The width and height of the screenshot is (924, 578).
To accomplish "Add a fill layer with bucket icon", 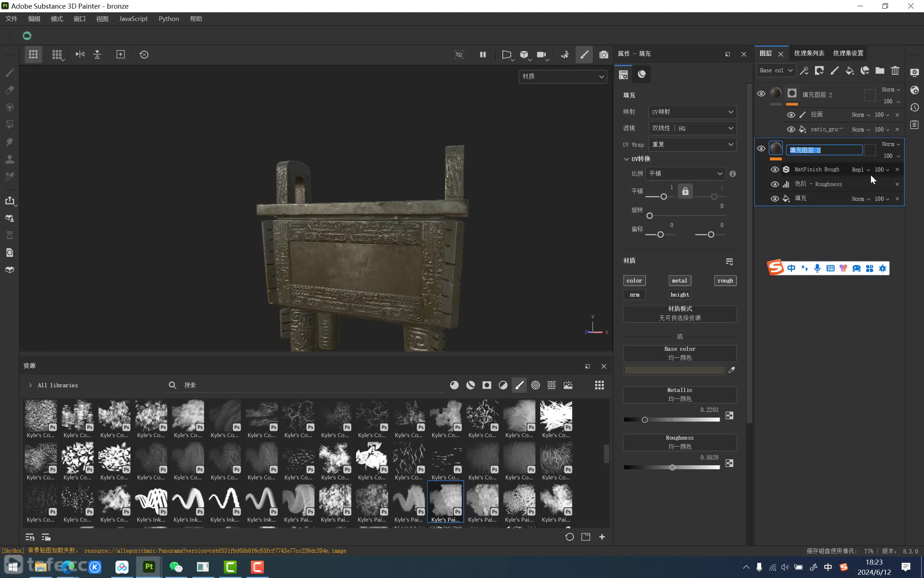I will pyautogui.click(x=850, y=70).
